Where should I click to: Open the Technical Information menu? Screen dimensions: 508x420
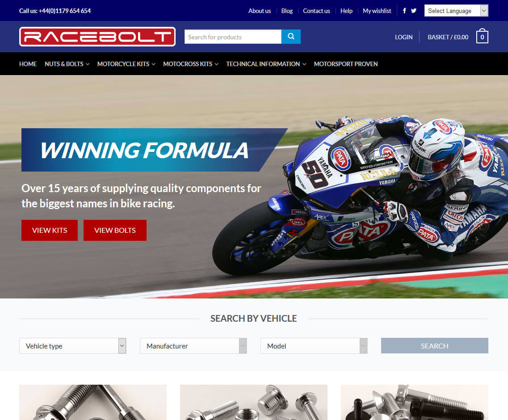coord(266,64)
